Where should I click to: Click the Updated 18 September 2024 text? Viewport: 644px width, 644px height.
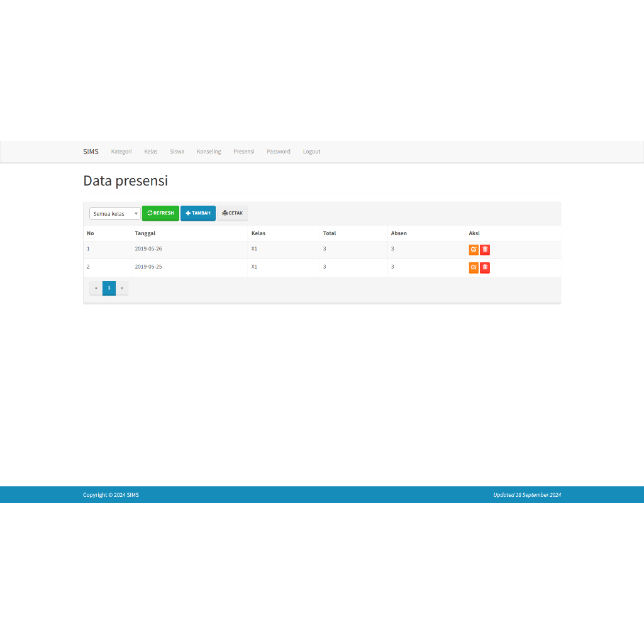(x=527, y=495)
